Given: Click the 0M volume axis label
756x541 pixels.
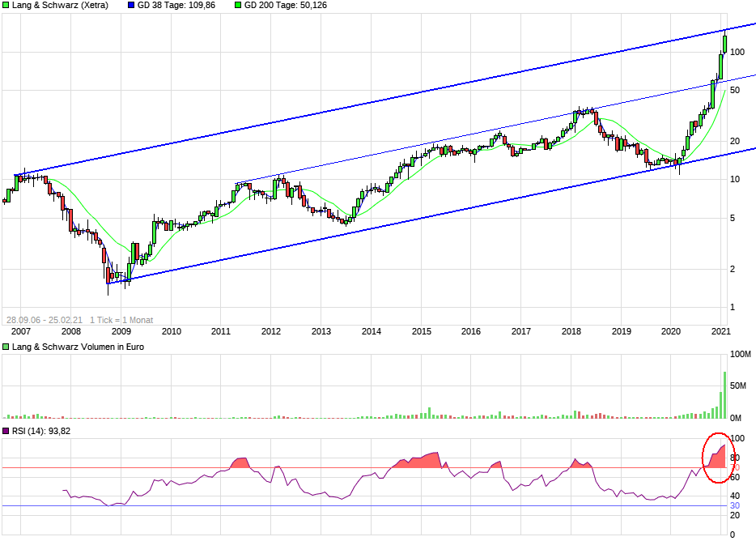Looking at the screenshot, I should click(x=735, y=419).
